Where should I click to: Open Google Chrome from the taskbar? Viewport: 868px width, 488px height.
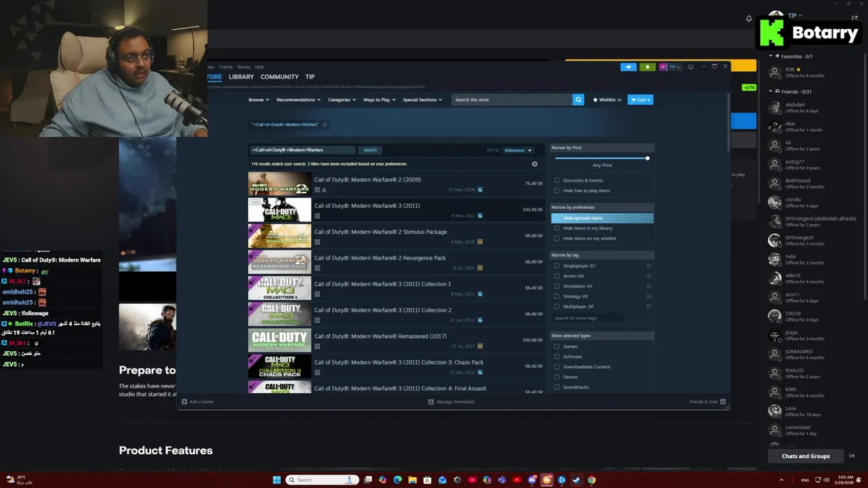pos(591,480)
